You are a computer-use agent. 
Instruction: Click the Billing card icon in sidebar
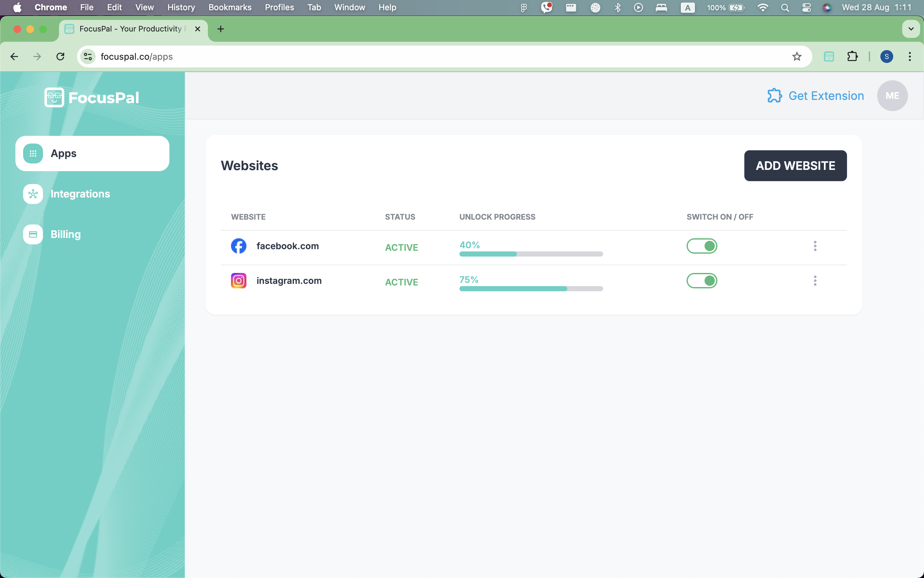click(33, 234)
